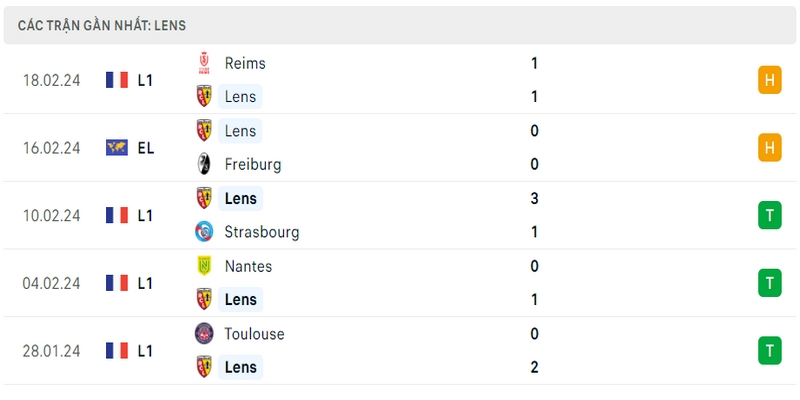This screenshot has width=800, height=400.
Task: Click the green T badge for Strasbourg match
Action: [770, 215]
